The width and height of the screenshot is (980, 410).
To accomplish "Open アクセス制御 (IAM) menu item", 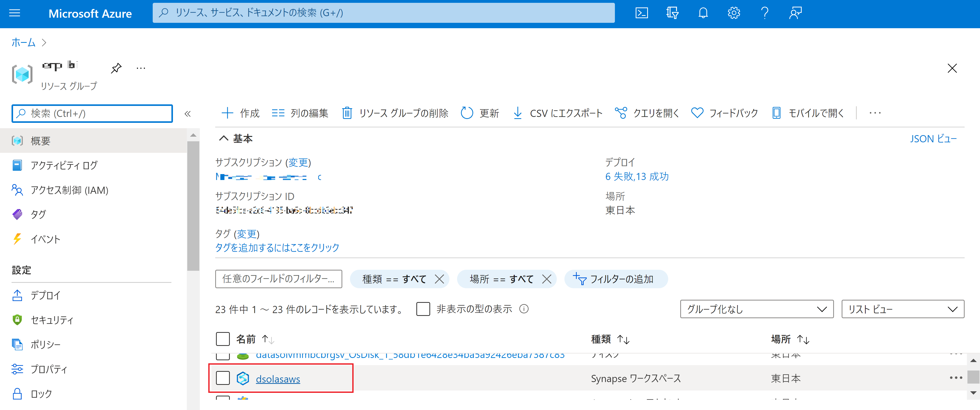I will [x=69, y=190].
